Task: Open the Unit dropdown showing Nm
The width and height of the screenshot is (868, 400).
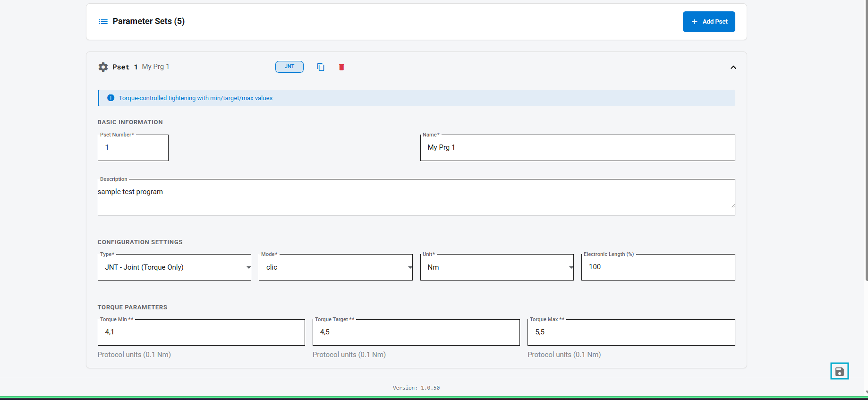Action: 497,267
